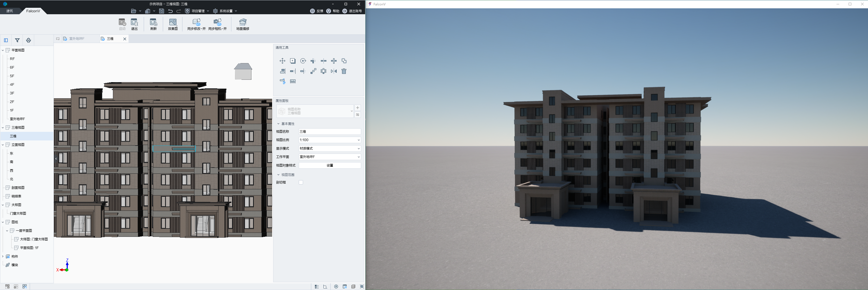Select the Circular array tool icon
Screen dimensions: 868x290
(323, 71)
